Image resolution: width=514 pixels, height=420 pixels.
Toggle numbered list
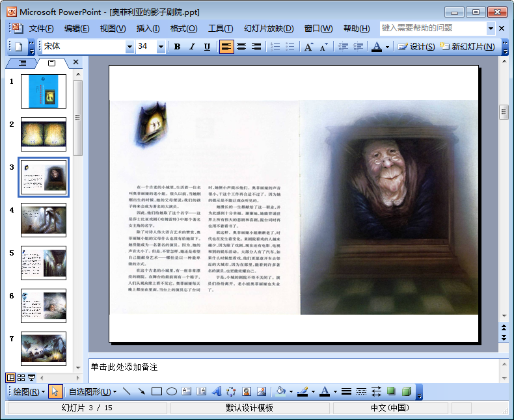pyautogui.click(x=275, y=47)
